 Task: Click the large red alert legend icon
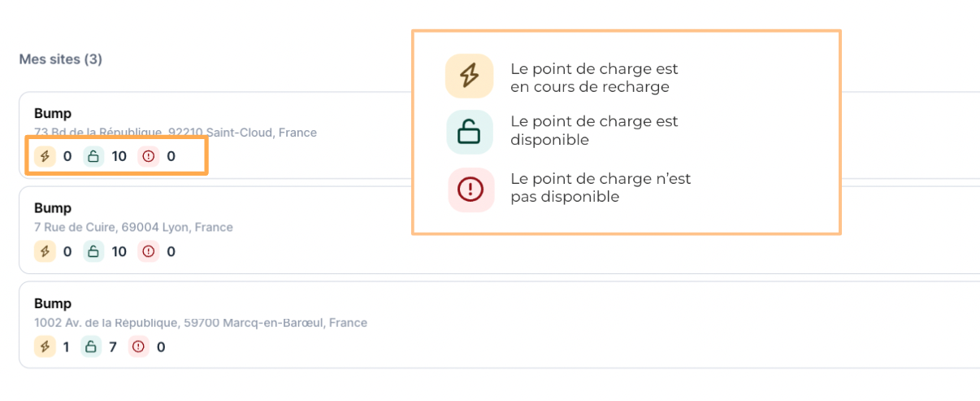470,190
